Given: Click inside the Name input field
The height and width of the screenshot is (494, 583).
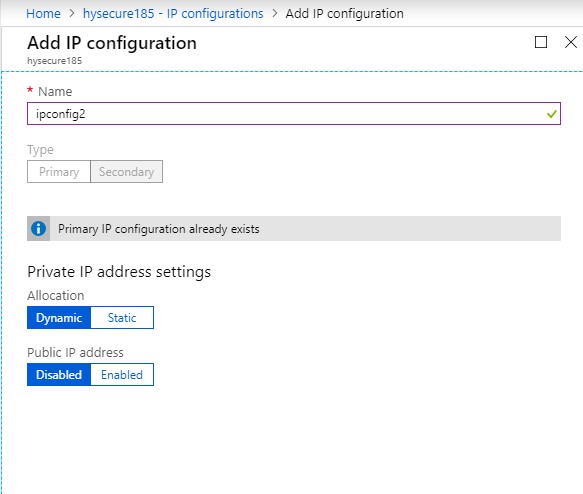Looking at the screenshot, I should coord(294,114).
